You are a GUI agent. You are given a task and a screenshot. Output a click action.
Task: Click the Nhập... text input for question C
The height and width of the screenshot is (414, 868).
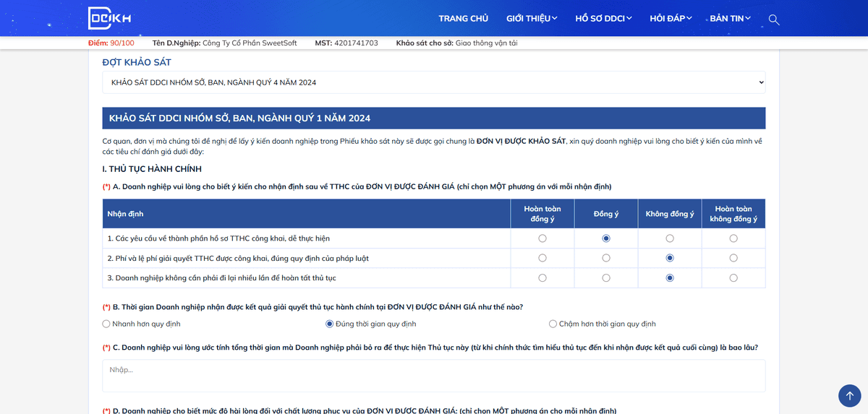click(x=434, y=376)
